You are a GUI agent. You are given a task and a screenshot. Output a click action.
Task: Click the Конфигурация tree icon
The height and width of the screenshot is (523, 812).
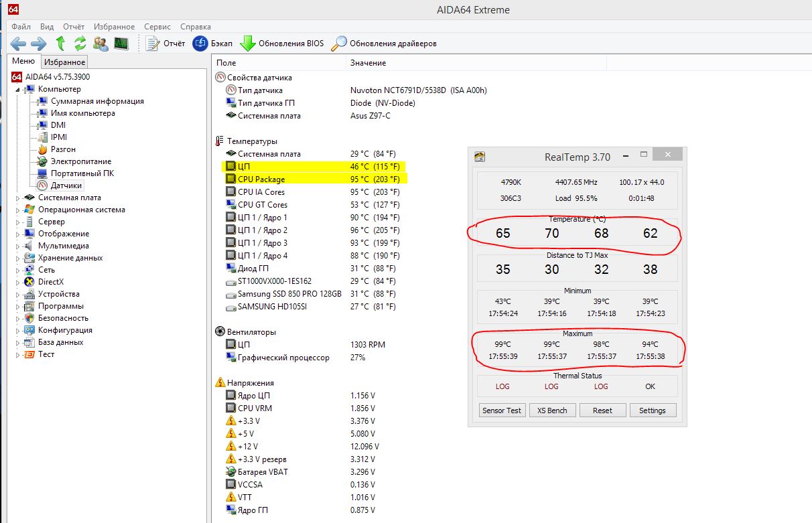point(29,330)
